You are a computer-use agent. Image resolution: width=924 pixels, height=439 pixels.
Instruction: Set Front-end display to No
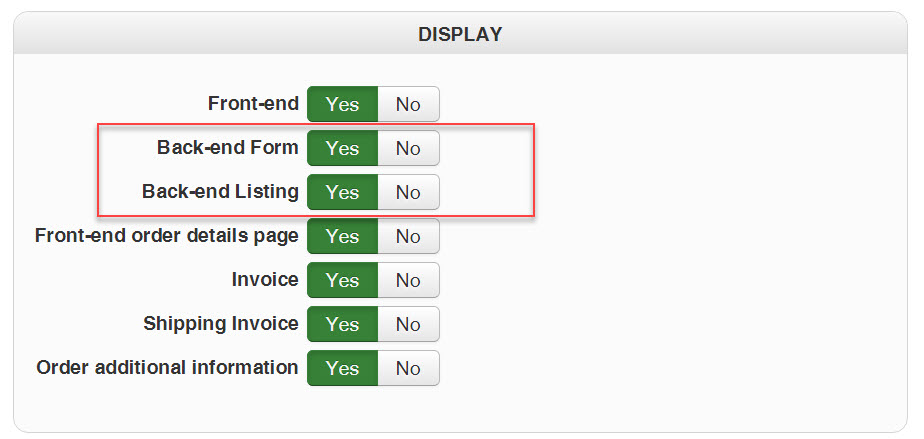click(408, 104)
